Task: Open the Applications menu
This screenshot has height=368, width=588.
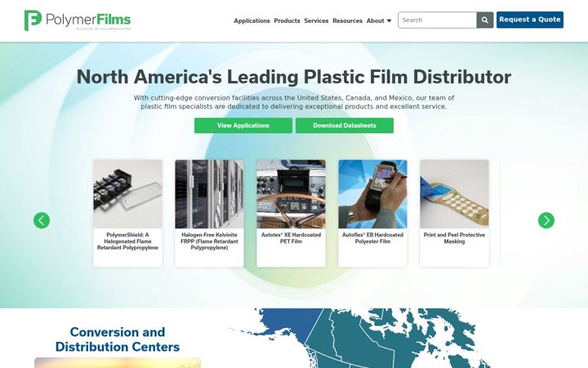Action: click(252, 20)
